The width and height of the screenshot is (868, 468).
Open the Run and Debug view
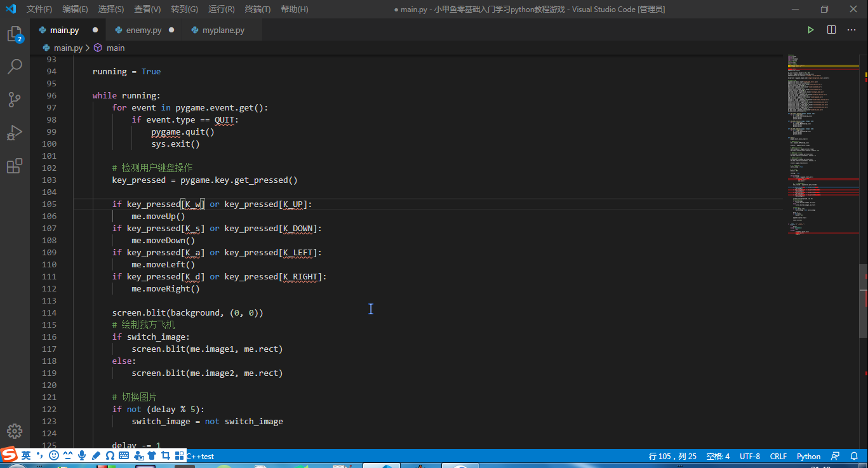(15, 133)
